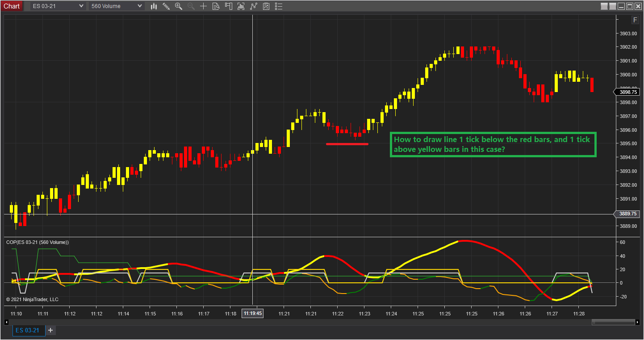The height and width of the screenshot is (340, 644).
Task: Click the 3891.00 price axis label
Action: click(627, 199)
